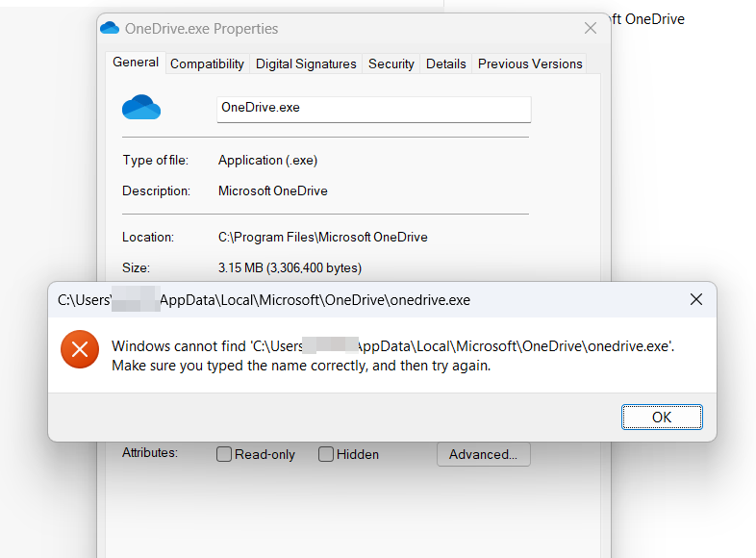Enable the Read-only attribute checkbox
This screenshot has height=558, width=756.
pyautogui.click(x=224, y=454)
